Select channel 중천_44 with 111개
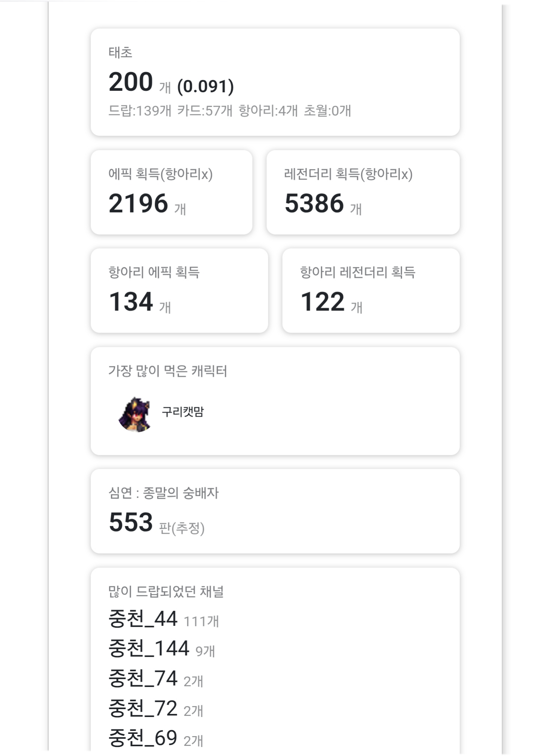Viewport: 540px width, 756px height. click(x=164, y=619)
